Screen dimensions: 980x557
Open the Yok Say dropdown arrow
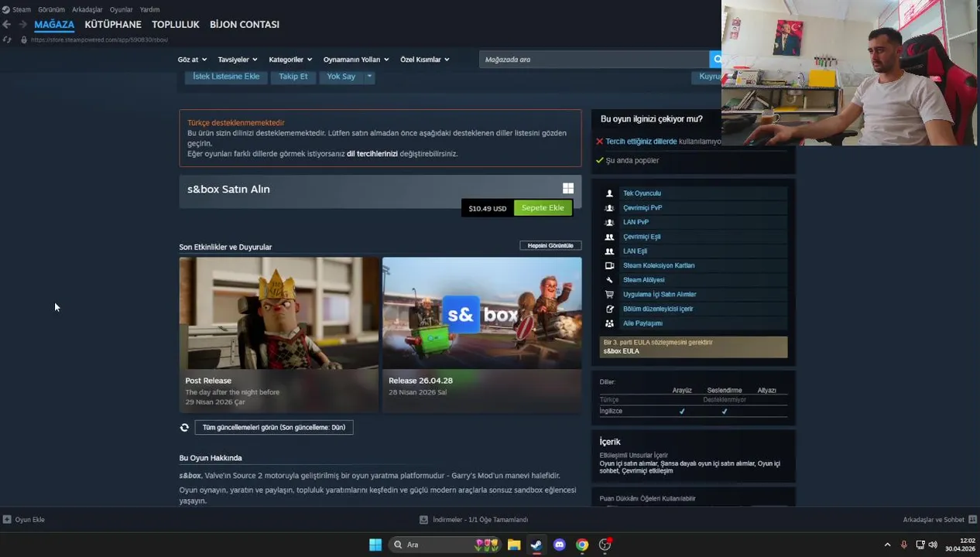click(369, 77)
